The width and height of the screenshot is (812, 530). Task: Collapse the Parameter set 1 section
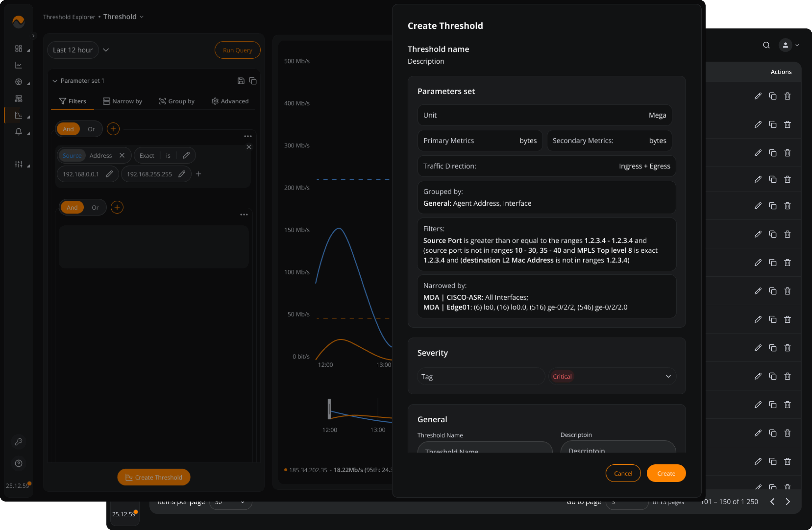(x=55, y=81)
